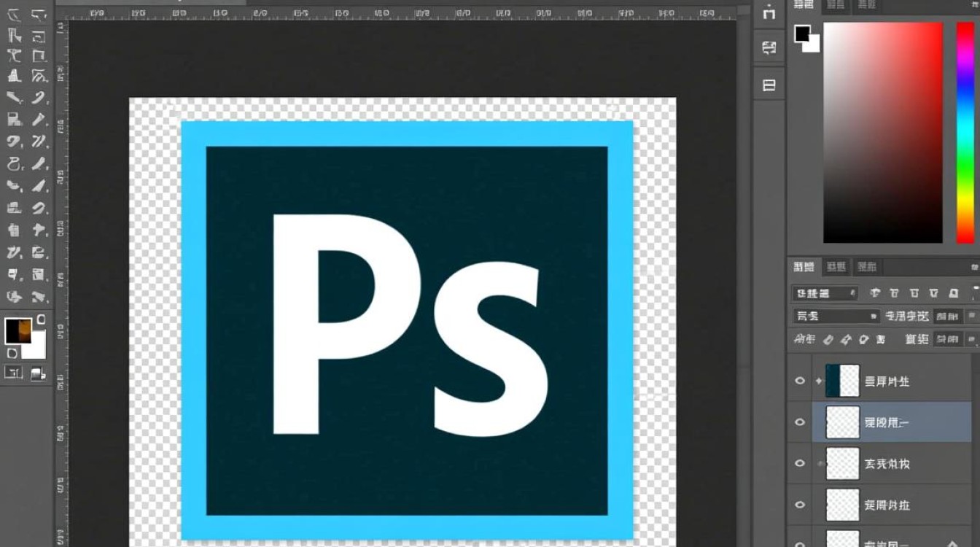
Task: Select the first tool at the toolbox top-left
Action: pos(14,15)
